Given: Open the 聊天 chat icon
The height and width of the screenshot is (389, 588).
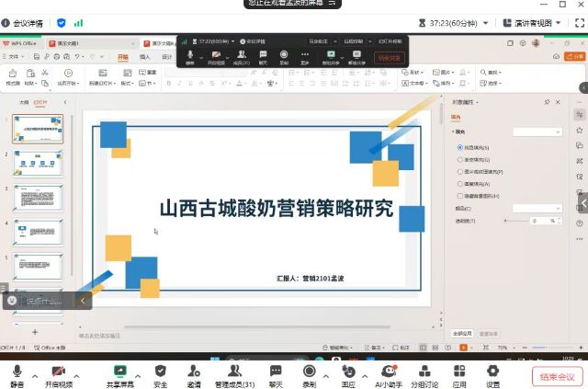Looking at the screenshot, I should pos(276,371).
